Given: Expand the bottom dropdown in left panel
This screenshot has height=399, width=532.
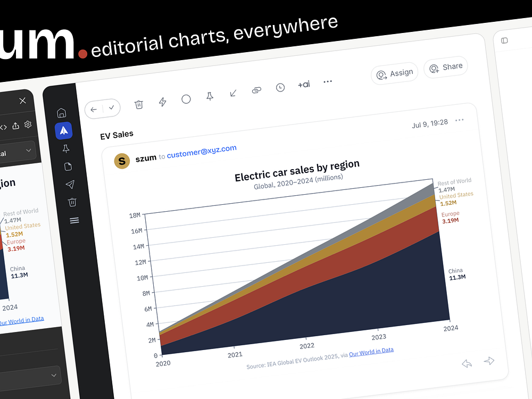Looking at the screenshot, I should point(54,375).
